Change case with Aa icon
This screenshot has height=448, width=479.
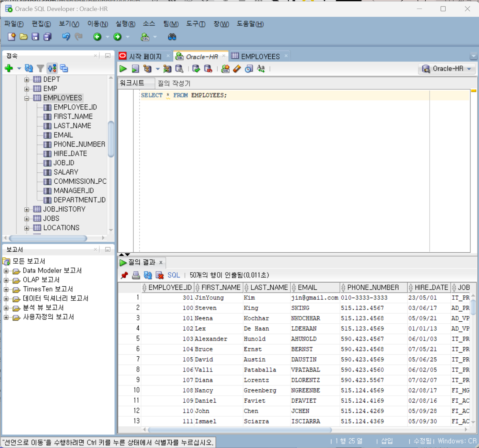[261, 69]
